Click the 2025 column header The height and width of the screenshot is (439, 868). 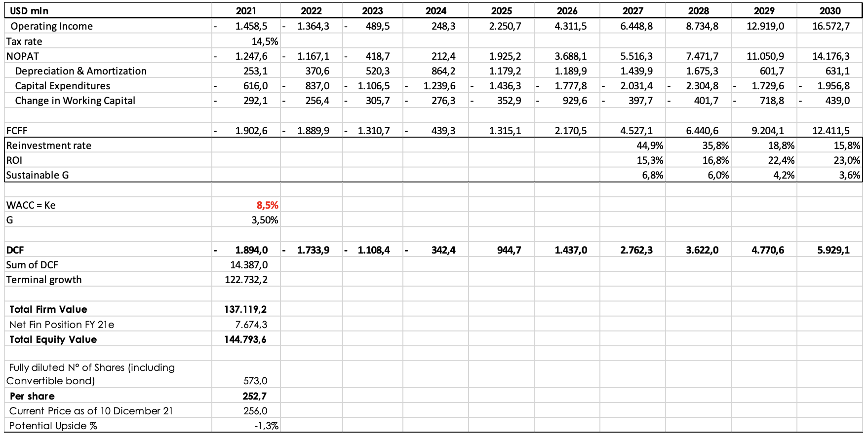(x=501, y=11)
